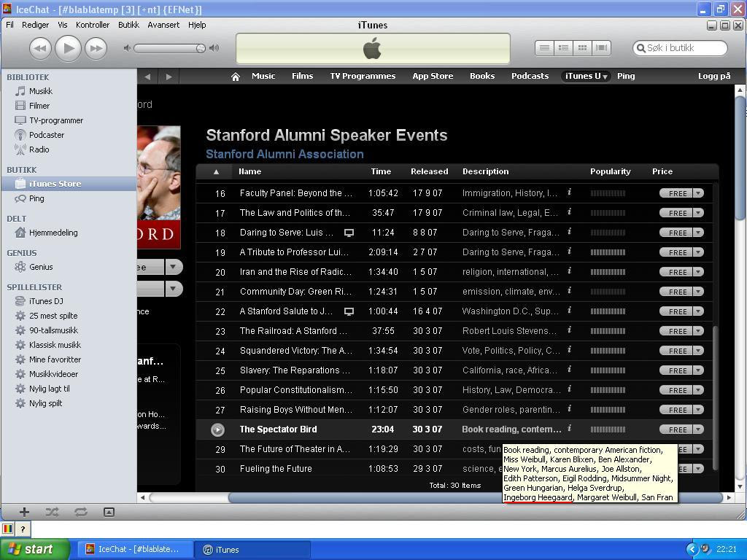Open the Butikk menu

[x=128, y=25]
